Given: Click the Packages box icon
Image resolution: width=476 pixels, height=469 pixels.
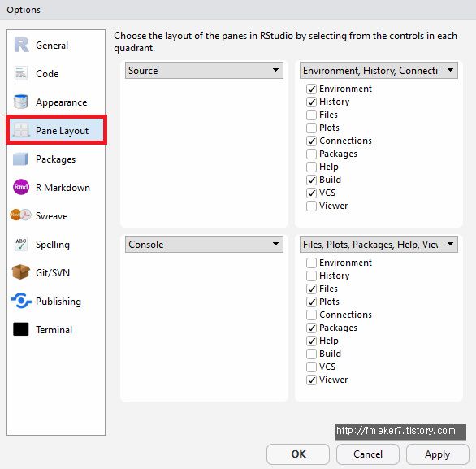Looking at the screenshot, I should tap(20, 159).
